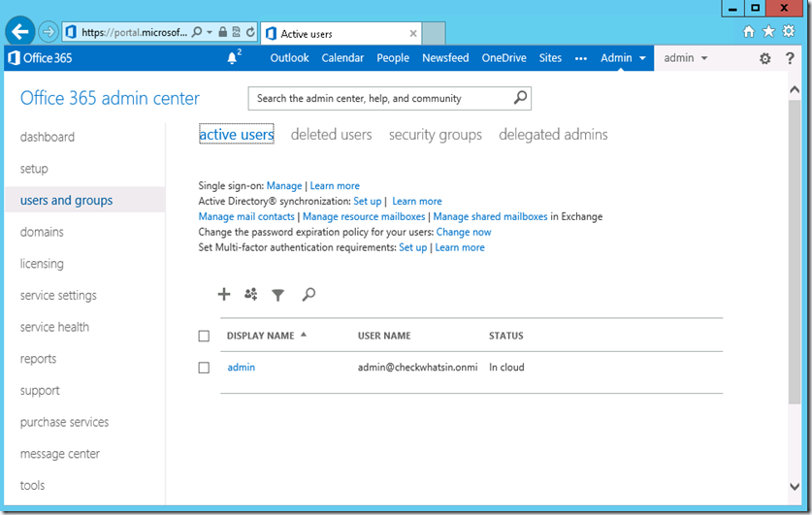The width and height of the screenshot is (812, 515).
Task: Switch to delegated admins tab
Action: pyautogui.click(x=553, y=135)
